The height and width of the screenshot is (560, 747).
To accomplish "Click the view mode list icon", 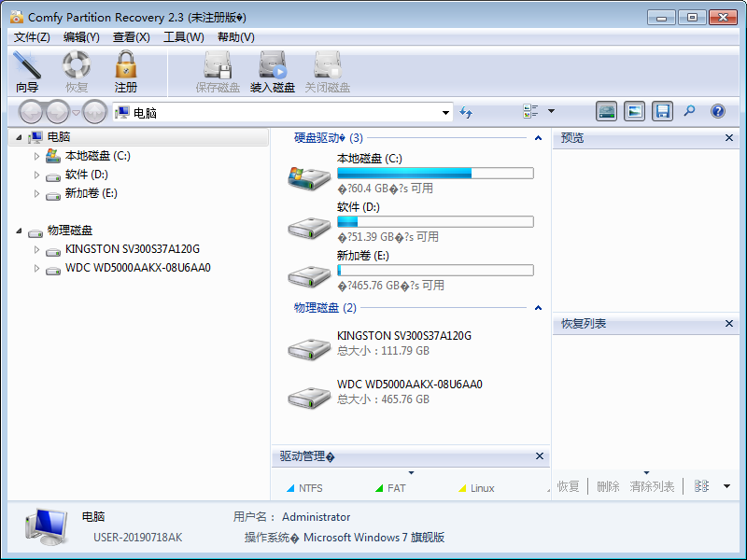I will pos(530,111).
